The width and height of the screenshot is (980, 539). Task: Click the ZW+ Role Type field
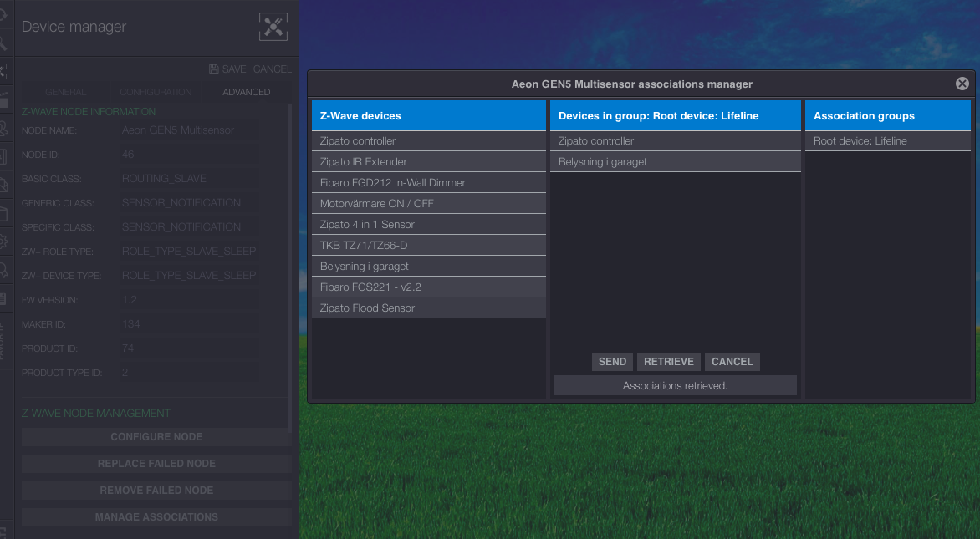[x=189, y=251]
